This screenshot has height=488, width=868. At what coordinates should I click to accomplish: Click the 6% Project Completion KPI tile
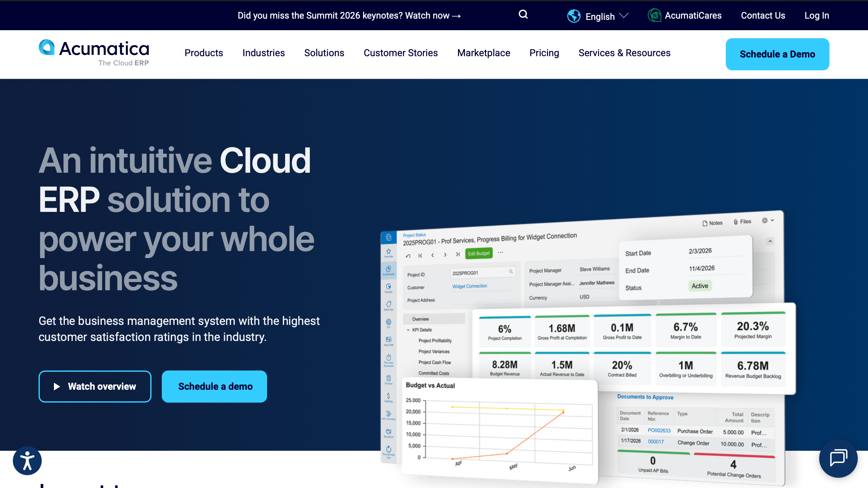click(x=504, y=332)
